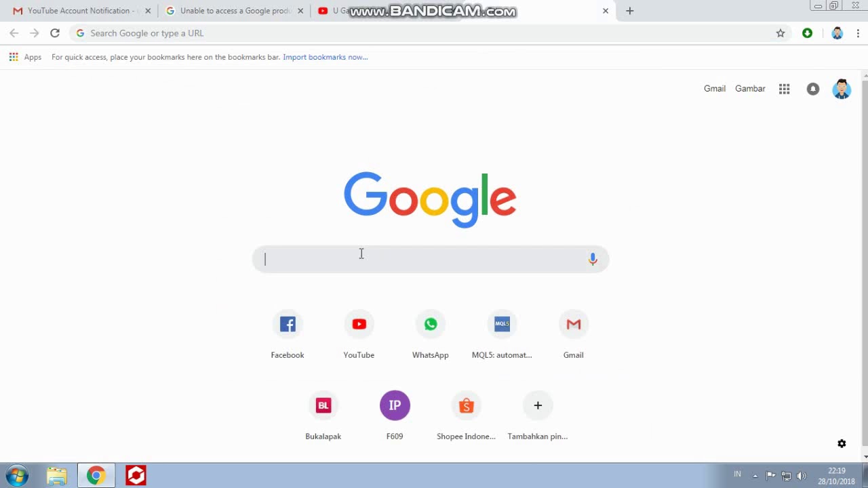Screen dimensions: 868x488
Task: Show hidden system tray icons
Action: click(755, 476)
